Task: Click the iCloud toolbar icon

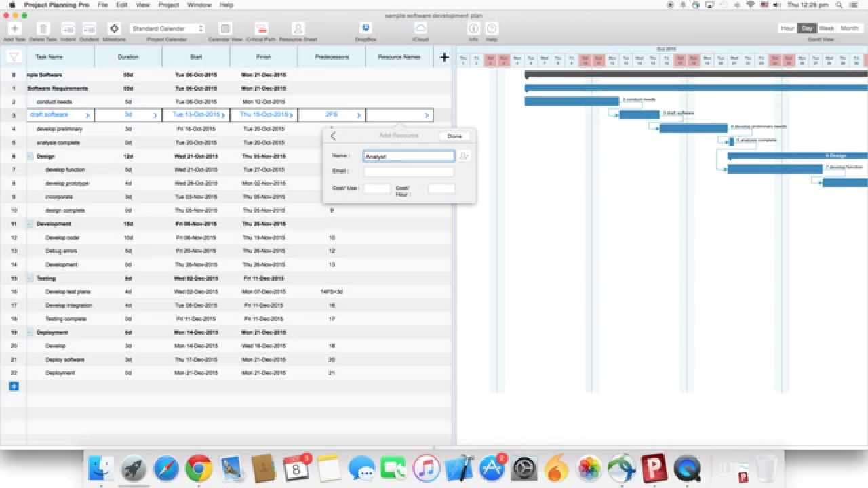Action: 420,28
